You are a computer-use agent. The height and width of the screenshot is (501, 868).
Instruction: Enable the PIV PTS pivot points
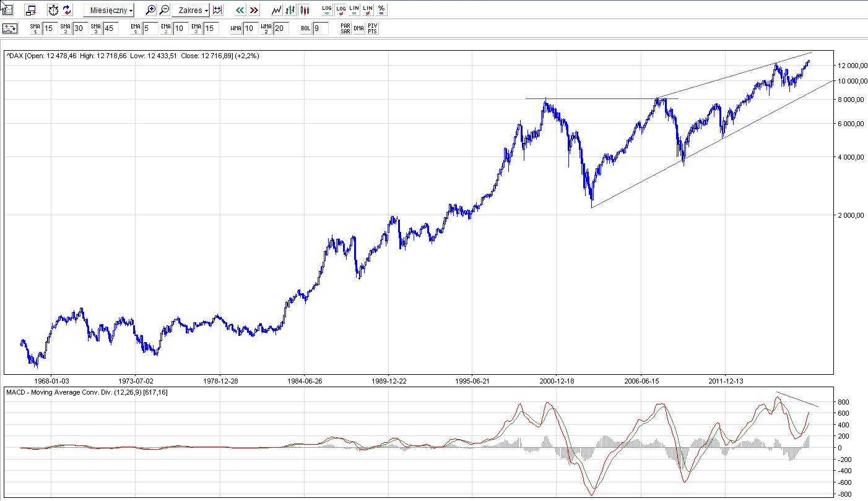[372, 28]
